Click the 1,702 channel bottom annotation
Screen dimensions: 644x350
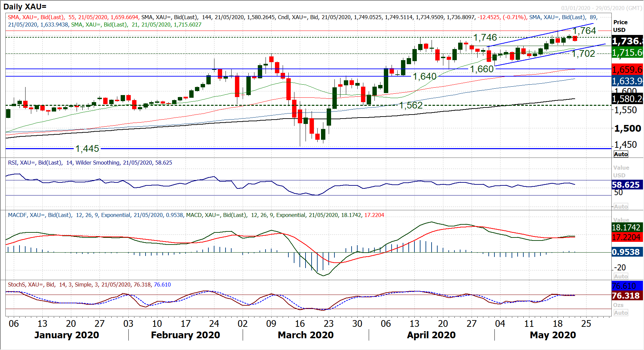[583, 53]
